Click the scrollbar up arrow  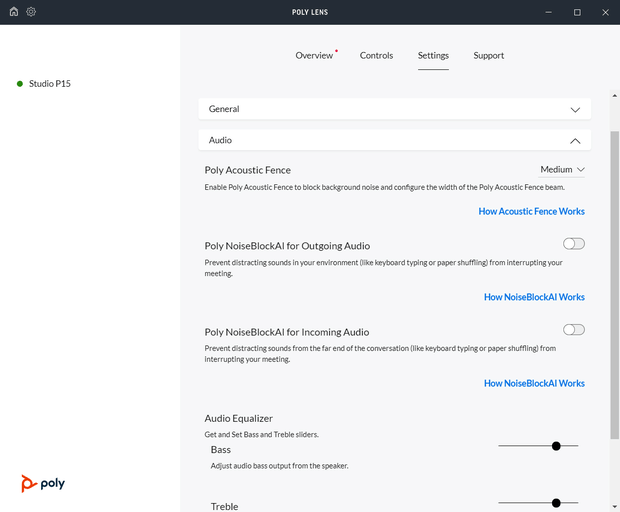pyautogui.click(x=614, y=96)
